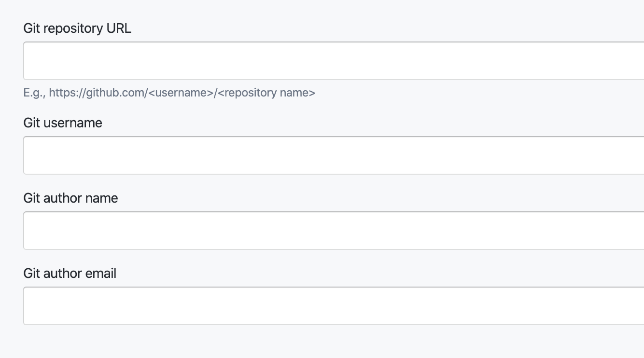
Task: Select the empty field above the github.com hint
Action: click(x=334, y=61)
